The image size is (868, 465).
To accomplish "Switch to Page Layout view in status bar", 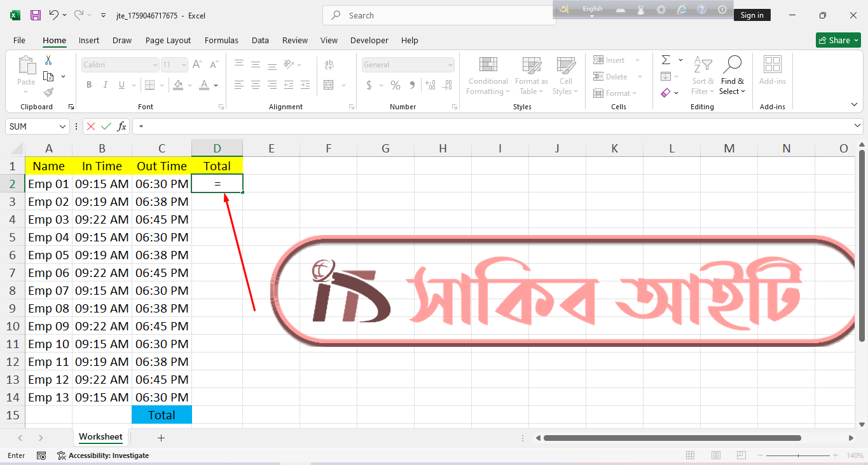I will 715,455.
